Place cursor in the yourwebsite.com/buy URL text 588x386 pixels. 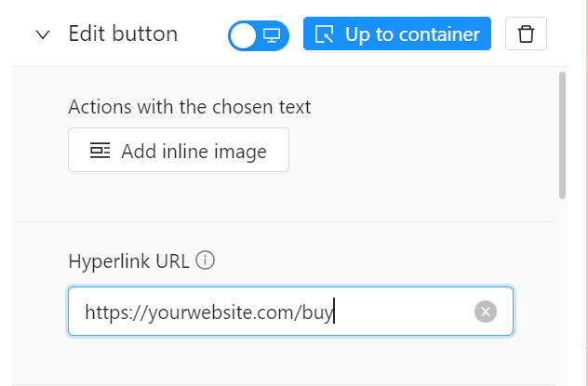pyautogui.click(x=209, y=313)
